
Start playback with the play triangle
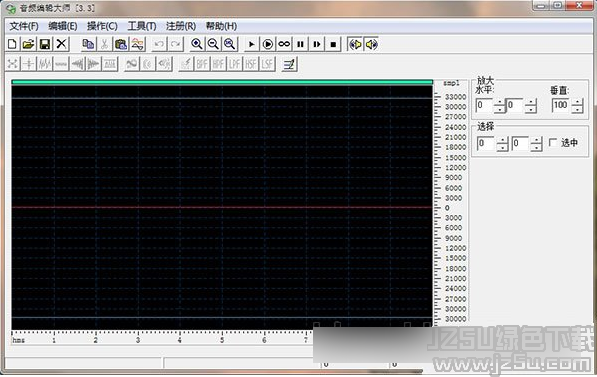click(251, 44)
